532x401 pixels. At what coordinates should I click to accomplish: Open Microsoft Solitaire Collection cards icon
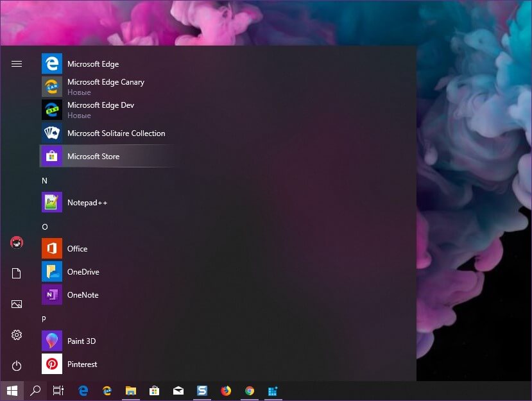52,133
